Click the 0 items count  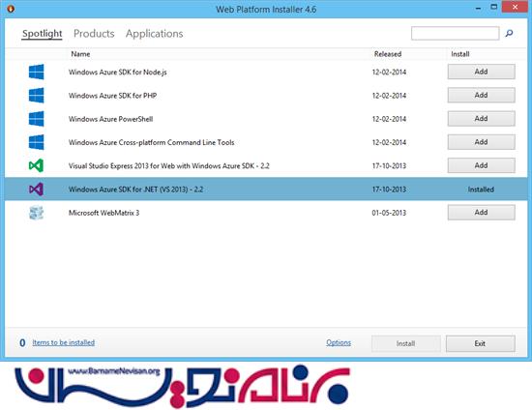click(22, 343)
